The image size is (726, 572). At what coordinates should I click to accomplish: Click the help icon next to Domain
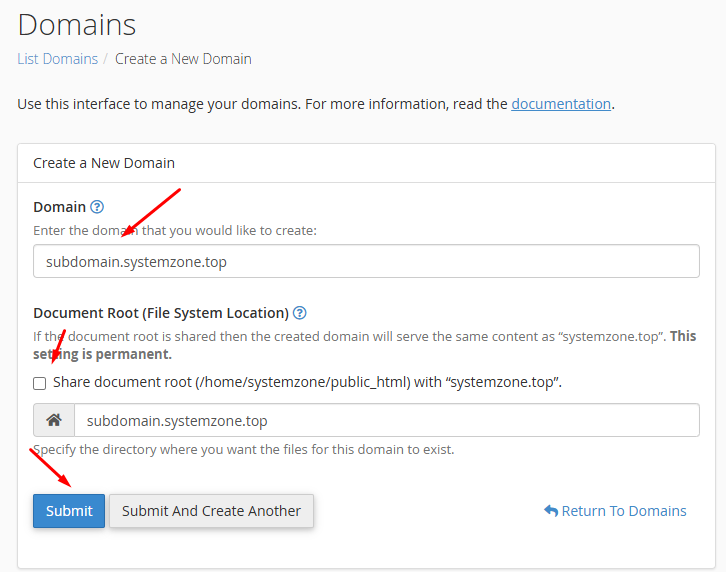[97, 207]
